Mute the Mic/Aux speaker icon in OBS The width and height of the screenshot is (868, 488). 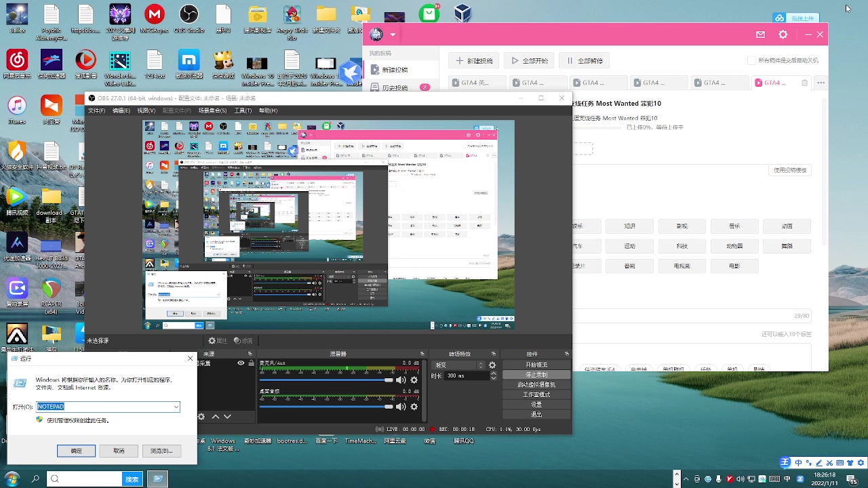401,380
